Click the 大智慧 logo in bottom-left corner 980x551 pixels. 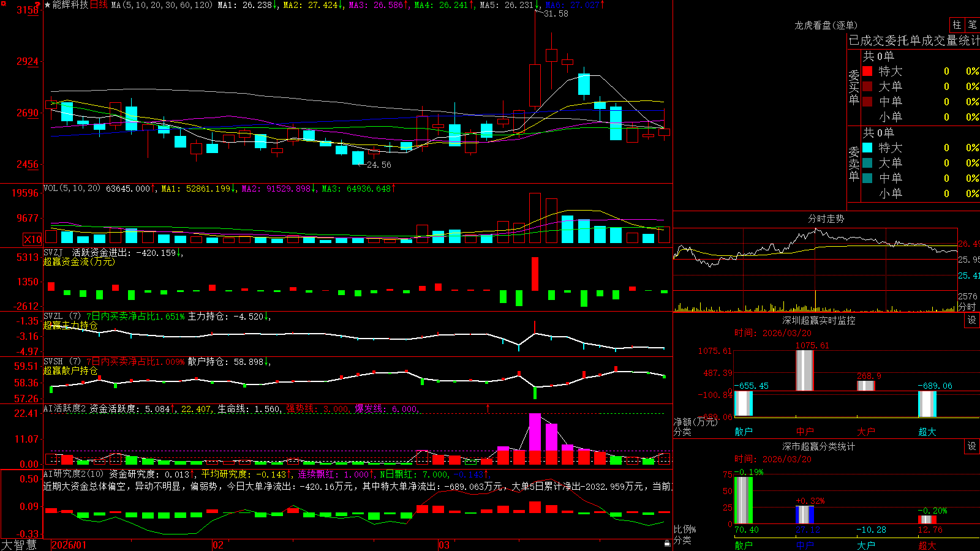(19, 545)
